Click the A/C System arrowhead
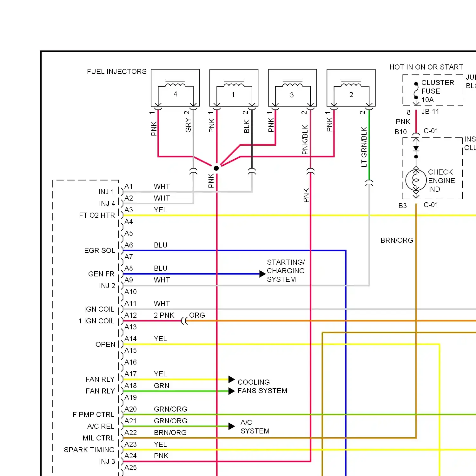This screenshot has width=476, height=476. 232,426
